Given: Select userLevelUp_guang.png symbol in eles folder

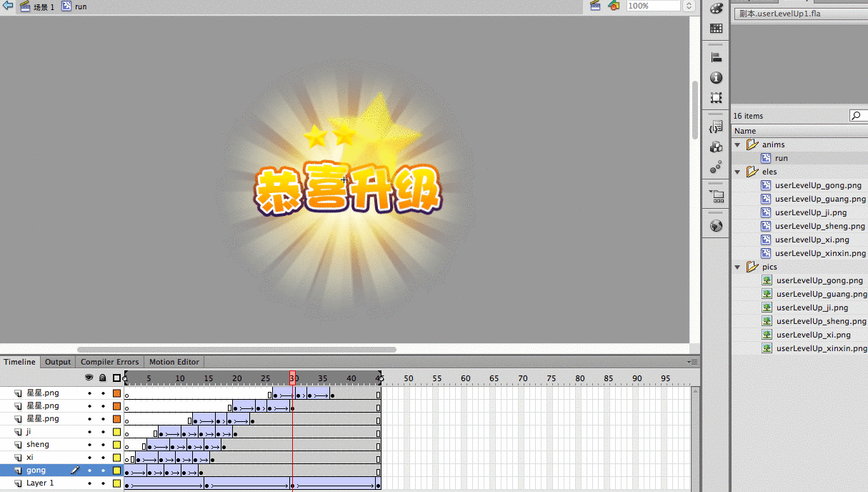Looking at the screenshot, I should [819, 199].
